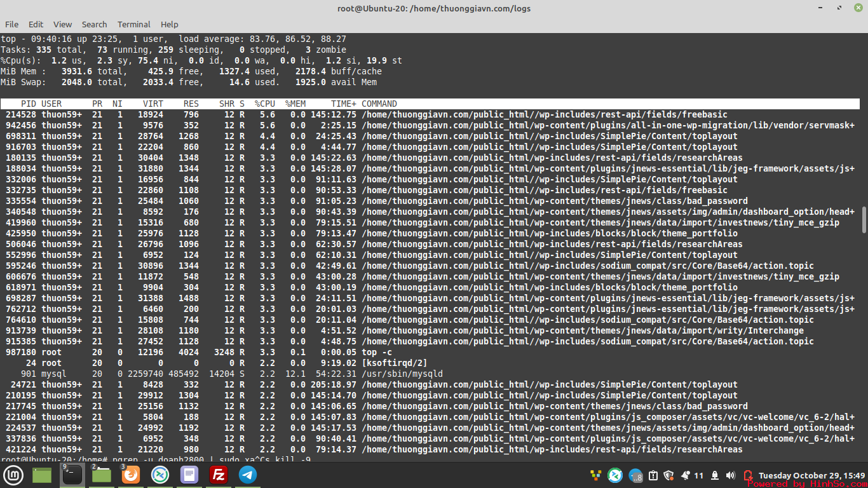Open the shield security tray icon
The width and height of the screenshot is (868, 488).
[x=668, y=475]
